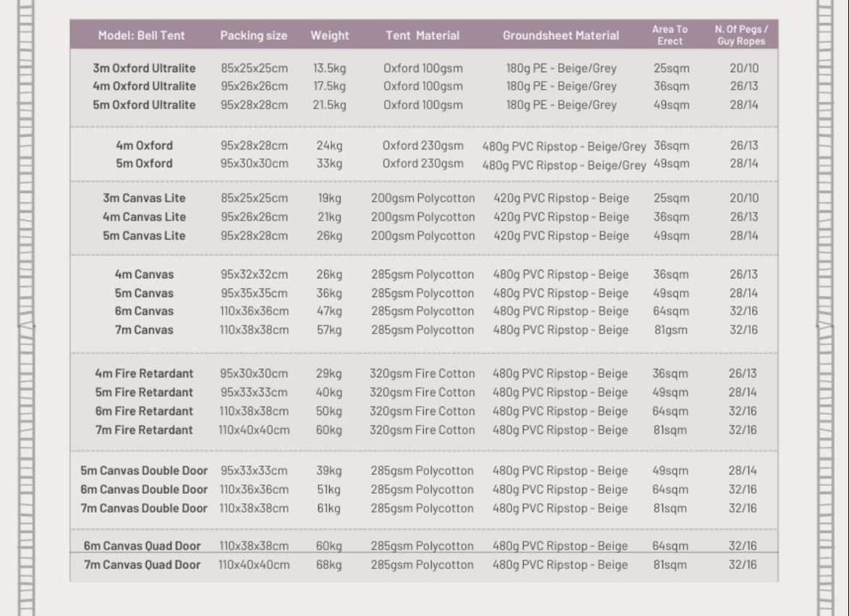Select the '5m Fire Retardant' model name

(144, 393)
